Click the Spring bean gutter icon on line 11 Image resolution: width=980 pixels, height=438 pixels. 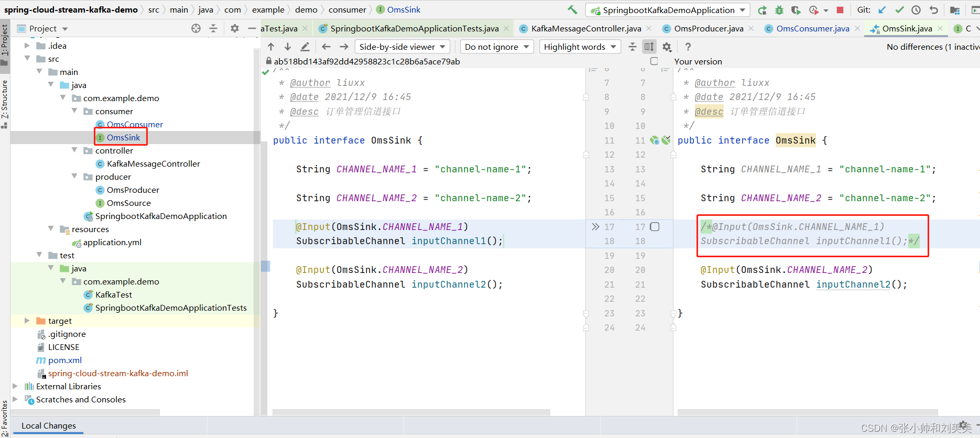pyautogui.click(x=655, y=140)
